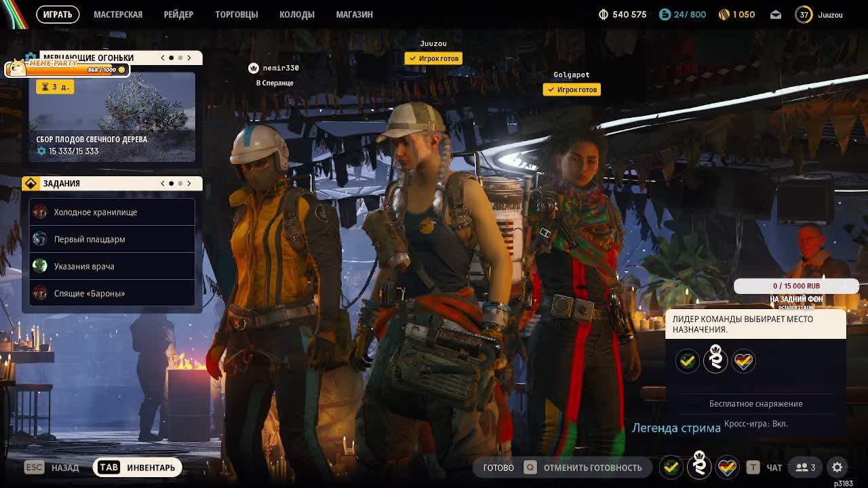Select the Juuzou player name above the middle character

[x=433, y=43]
